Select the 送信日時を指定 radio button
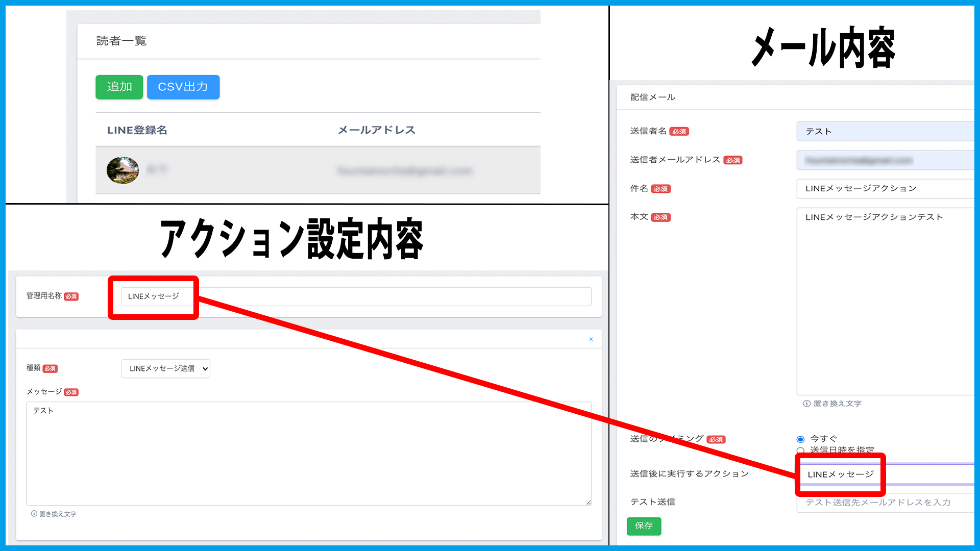This screenshot has height=551, width=980. point(800,450)
